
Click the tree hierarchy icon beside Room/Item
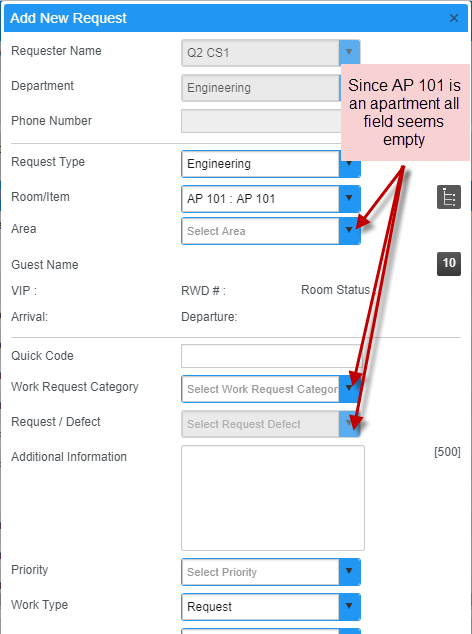(x=449, y=197)
